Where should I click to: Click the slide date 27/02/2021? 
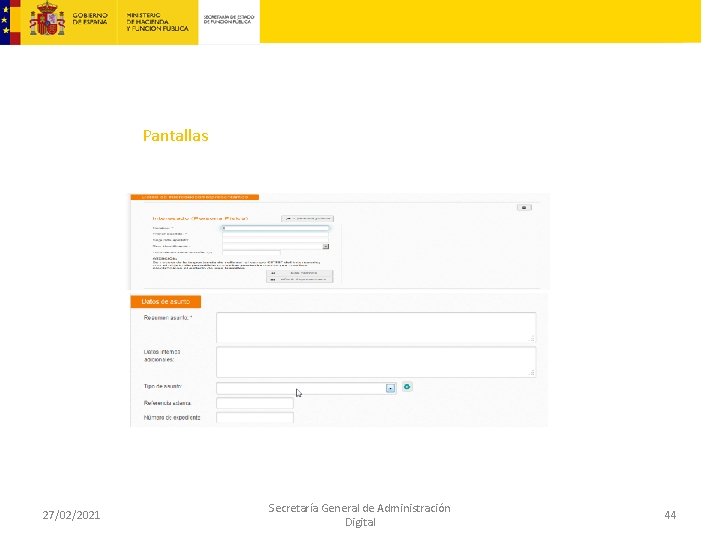(x=71, y=515)
